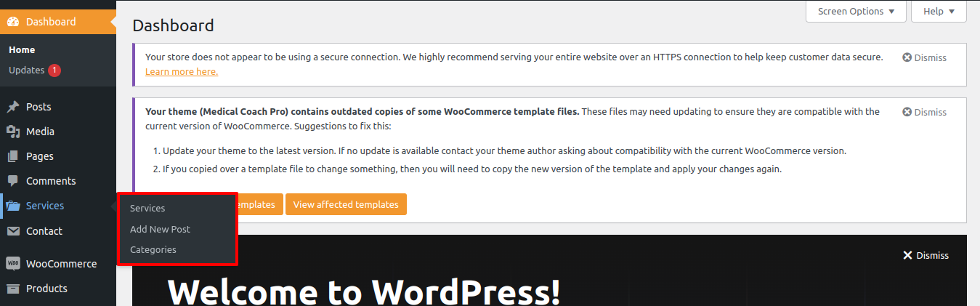This screenshot has width=980, height=306.
Task: Click the Contact envelope icon
Action: [x=13, y=231]
